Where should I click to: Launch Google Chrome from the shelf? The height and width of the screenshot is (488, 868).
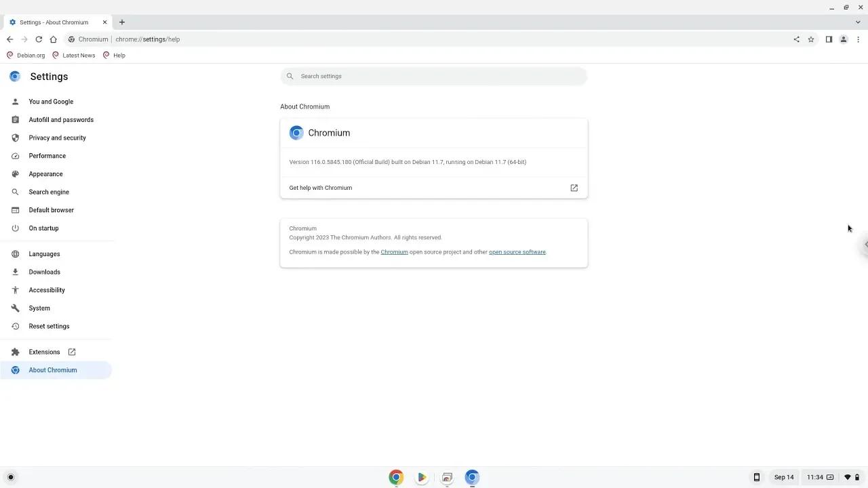point(396,477)
